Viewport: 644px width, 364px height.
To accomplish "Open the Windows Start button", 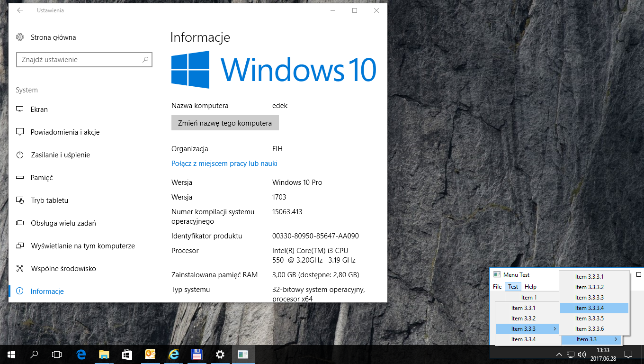I will click(11, 354).
